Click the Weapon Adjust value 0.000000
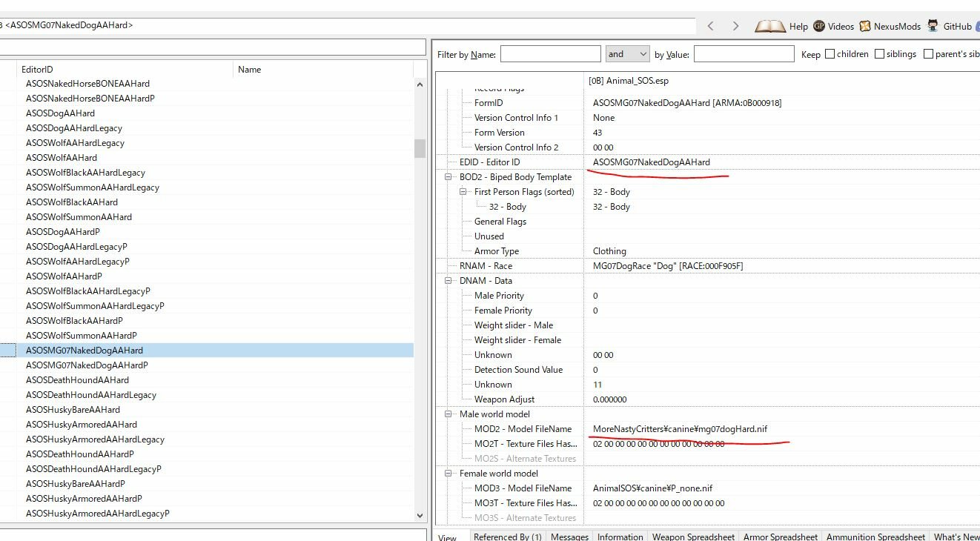 click(x=609, y=399)
